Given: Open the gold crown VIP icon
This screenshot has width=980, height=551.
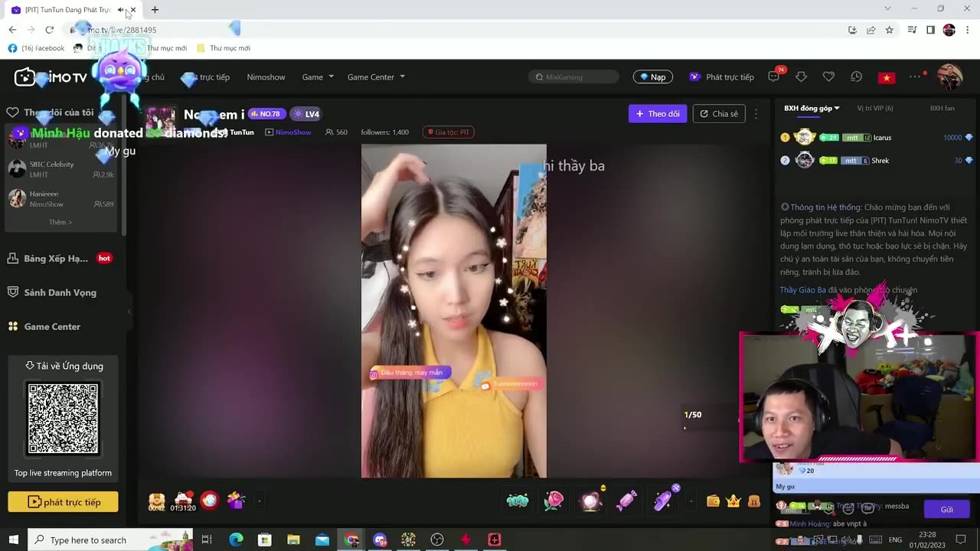Looking at the screenshot, I should 733,501.
